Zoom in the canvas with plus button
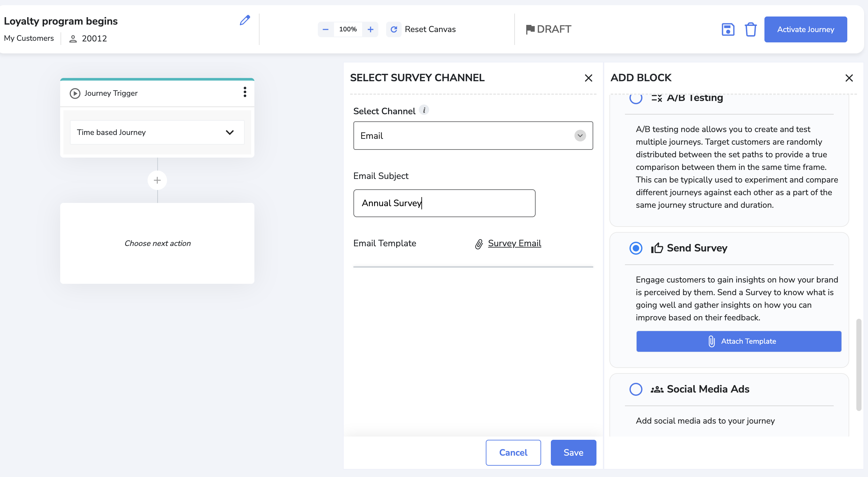The height and width of the screenshot is (477, 868). tap(370, 29)
